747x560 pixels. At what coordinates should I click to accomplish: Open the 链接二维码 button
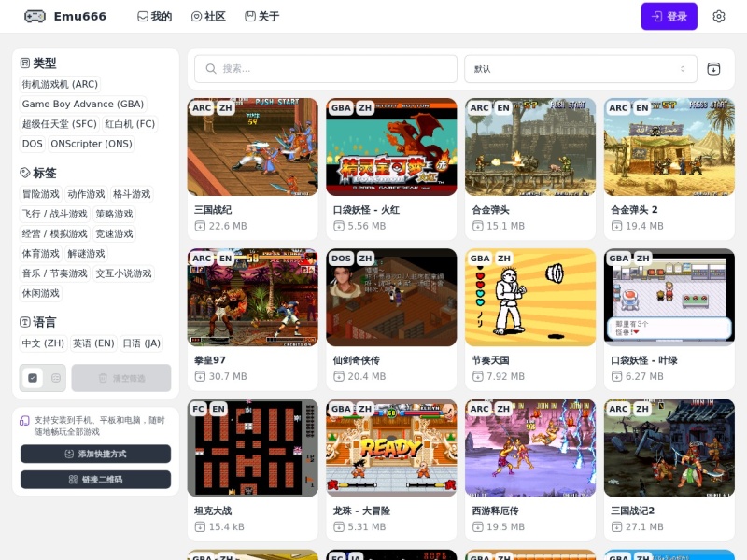tap(96, 480)
